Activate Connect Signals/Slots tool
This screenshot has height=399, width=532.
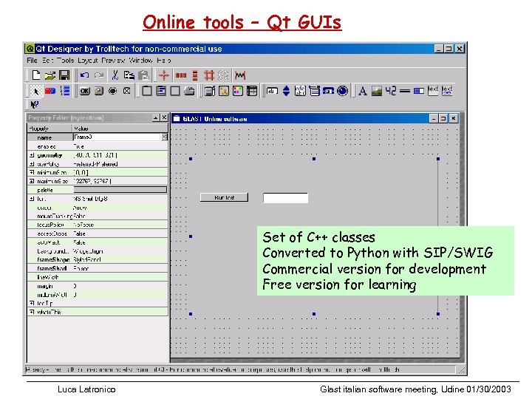click(50, 91)
